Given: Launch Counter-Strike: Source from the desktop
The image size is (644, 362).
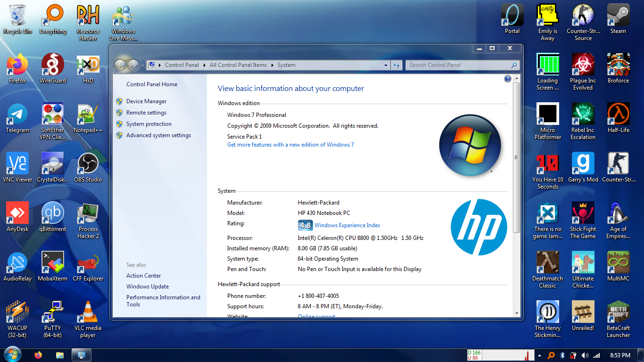Looking at the screenshot, I should point(583,15).
